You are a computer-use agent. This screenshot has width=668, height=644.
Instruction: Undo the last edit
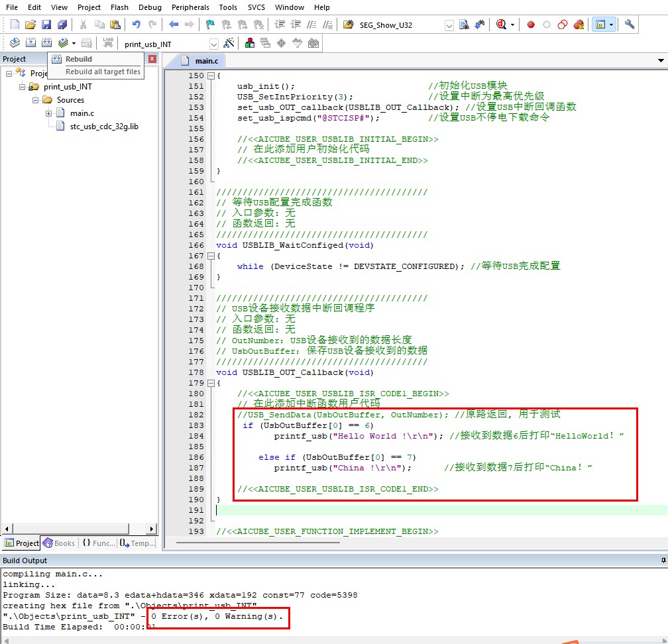pos(137,25)
